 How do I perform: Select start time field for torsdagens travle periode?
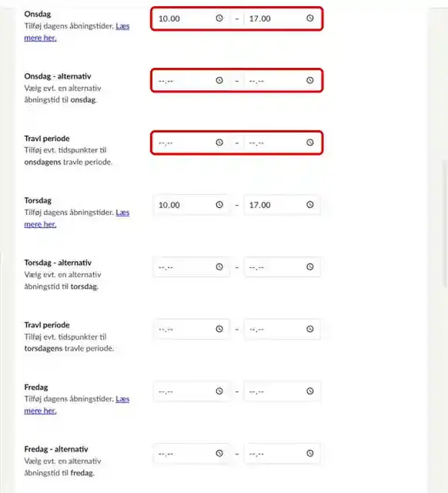191,329
